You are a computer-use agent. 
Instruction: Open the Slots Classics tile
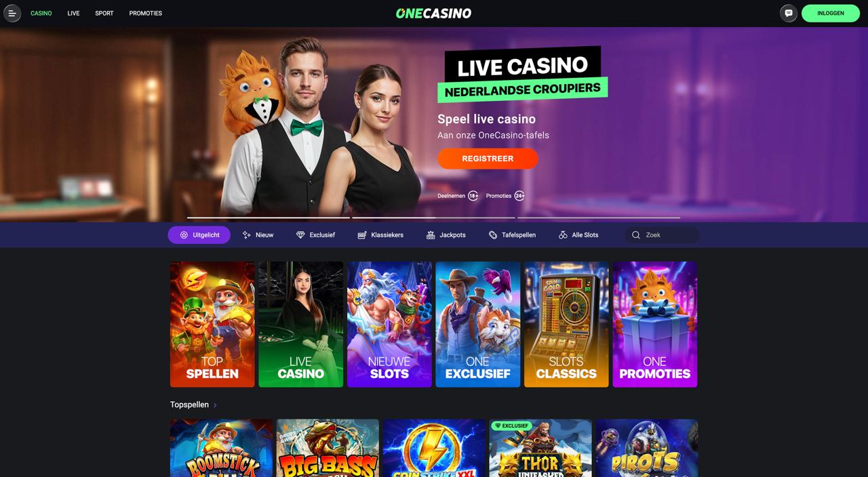[x=566, y=325]
